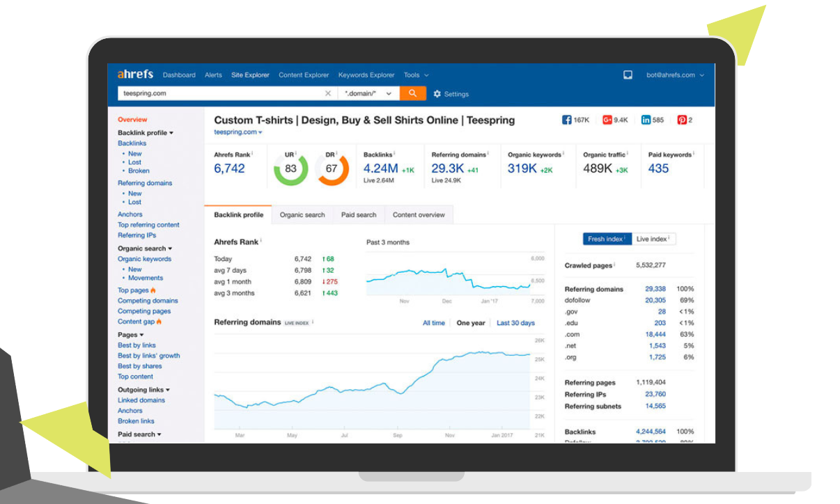
Task: Open the Broken backlinks sidebar link
Action: tap(139, 171)
